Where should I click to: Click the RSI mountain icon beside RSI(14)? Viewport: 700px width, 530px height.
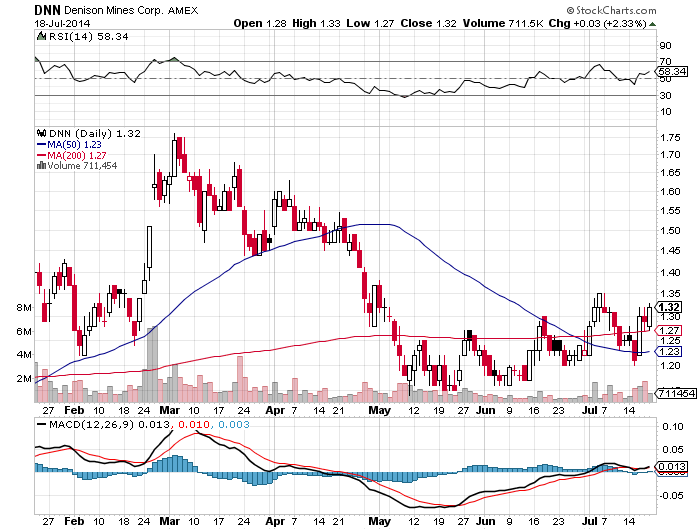click(42, 36)
